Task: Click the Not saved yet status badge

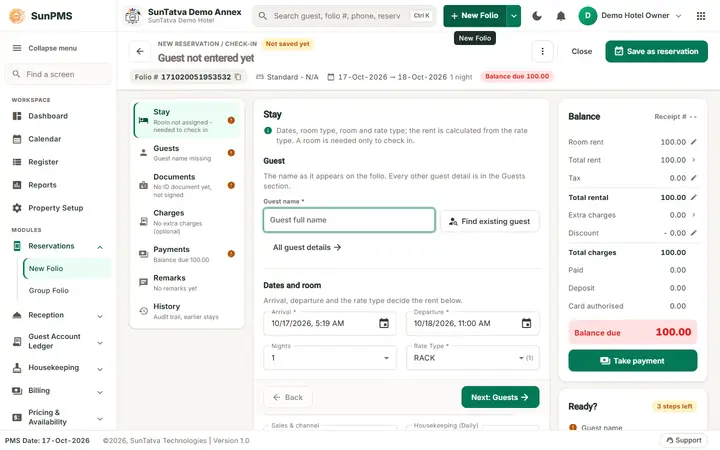Action: click(x=287, y=44)
